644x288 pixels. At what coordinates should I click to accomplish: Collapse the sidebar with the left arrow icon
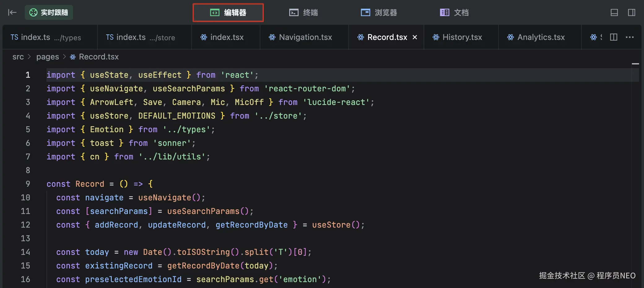coord(12,12)
